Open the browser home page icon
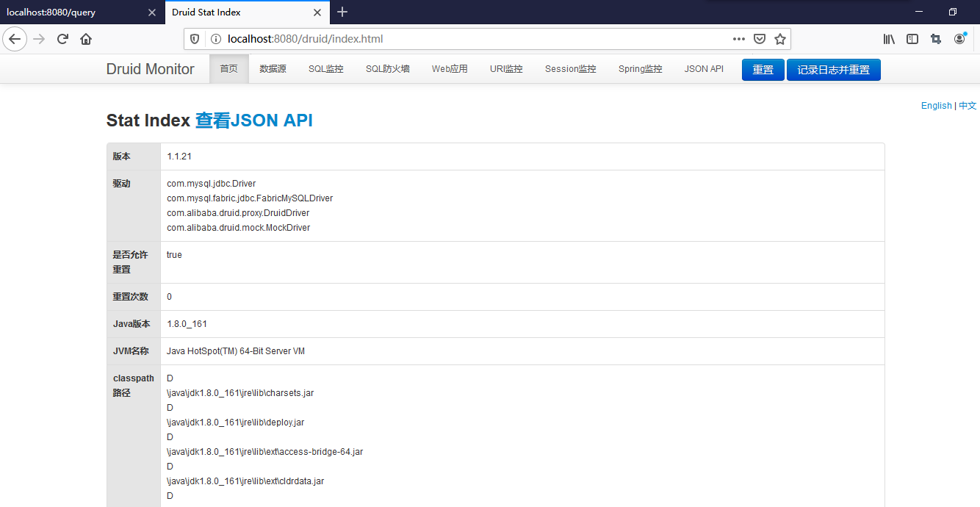This screenshot has width=980, height=507. (86, 39)
